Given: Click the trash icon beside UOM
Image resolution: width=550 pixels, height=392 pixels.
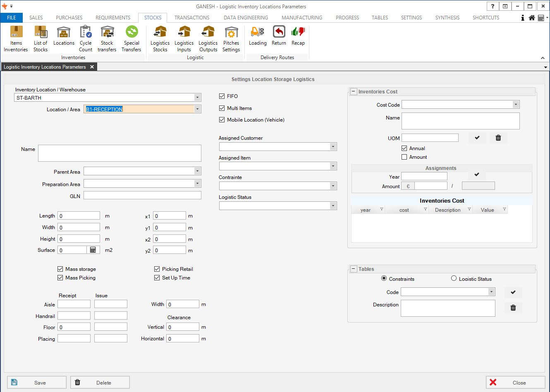Looking at the screenshot, I should tap(498, 138).
